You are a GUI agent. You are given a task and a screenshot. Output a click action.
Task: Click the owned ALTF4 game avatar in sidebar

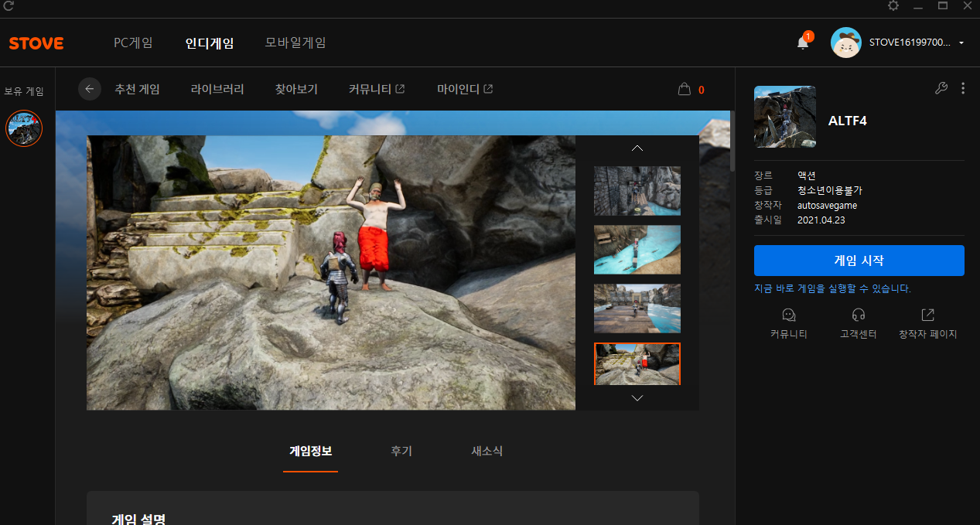pyautogui.click(x=24, y=128)
